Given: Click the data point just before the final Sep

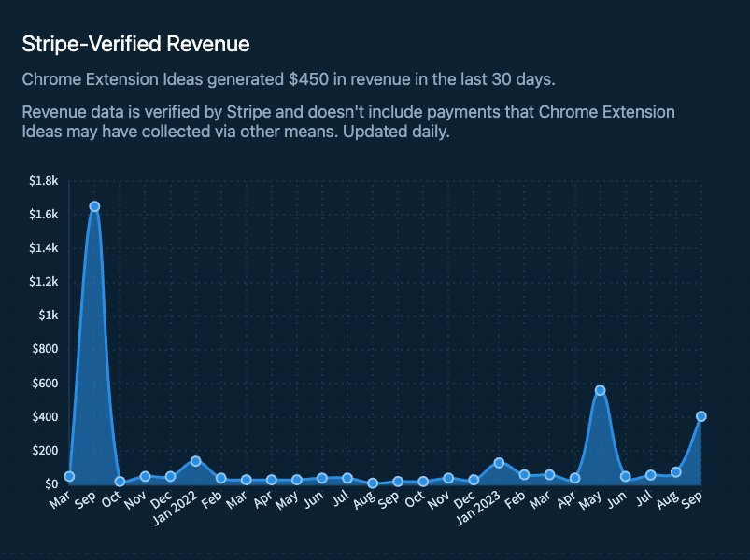Looking at the screenshot, I should tap(676, 472).
